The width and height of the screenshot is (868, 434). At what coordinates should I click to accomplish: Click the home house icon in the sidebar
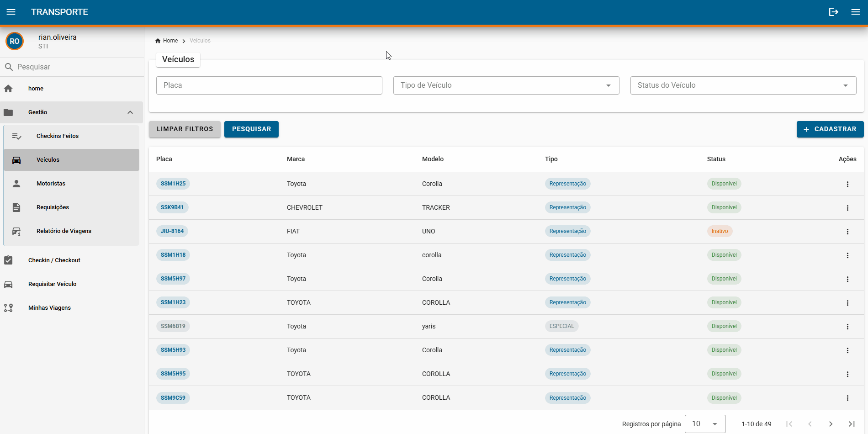(8, 89)
